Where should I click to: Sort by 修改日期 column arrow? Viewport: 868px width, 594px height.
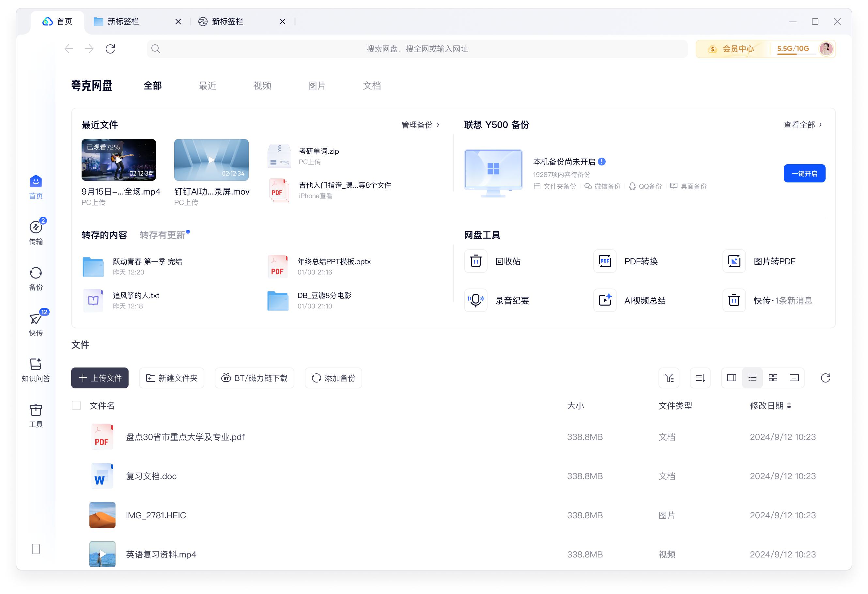789,406
